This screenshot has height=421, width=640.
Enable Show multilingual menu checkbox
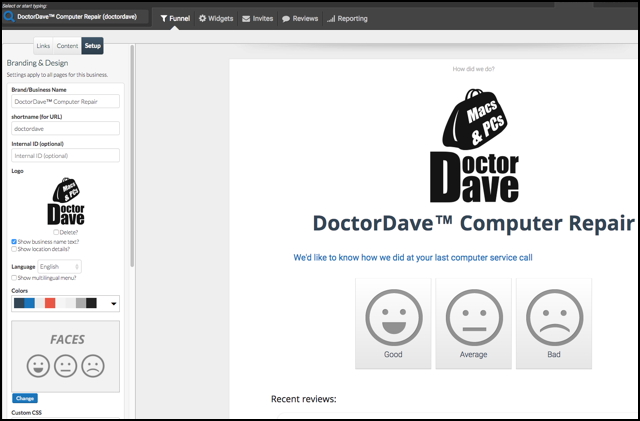14,278
